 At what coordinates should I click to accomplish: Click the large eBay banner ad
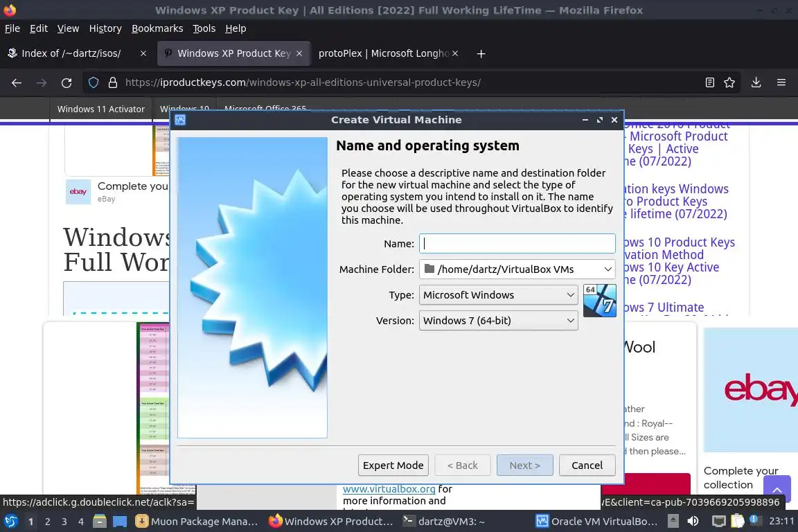751,389
